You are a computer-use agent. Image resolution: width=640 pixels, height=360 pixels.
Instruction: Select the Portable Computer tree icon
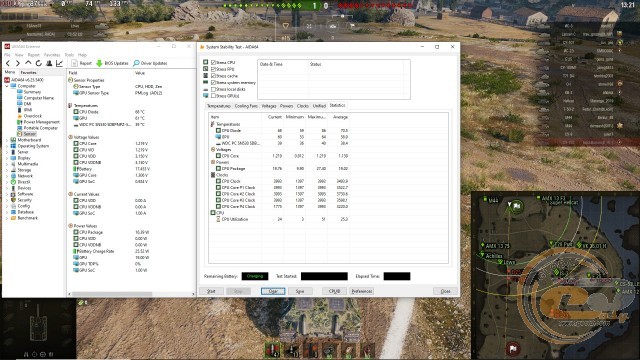pos(19,128)
